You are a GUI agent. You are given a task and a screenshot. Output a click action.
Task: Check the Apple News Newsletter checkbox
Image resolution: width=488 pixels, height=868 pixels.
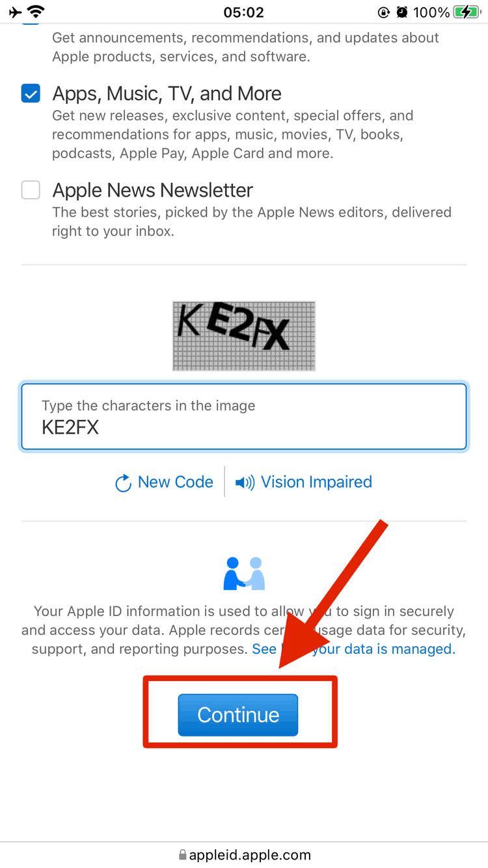coord(31,190)
